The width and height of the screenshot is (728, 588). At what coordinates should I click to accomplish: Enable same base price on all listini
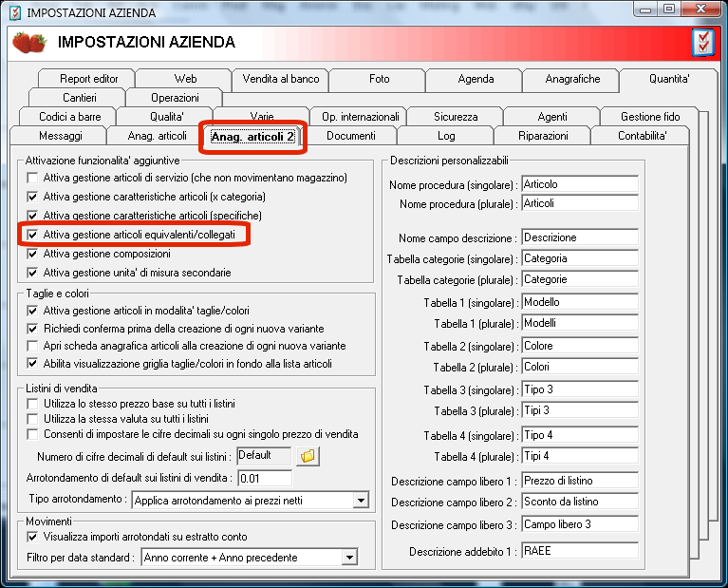(x=32, y=404)
